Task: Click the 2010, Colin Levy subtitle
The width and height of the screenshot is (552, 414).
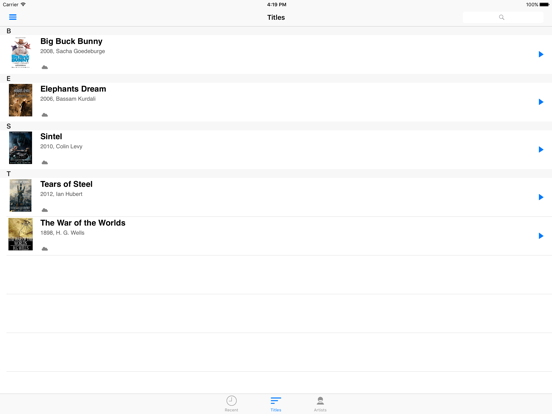Action: tap(61, 146)
